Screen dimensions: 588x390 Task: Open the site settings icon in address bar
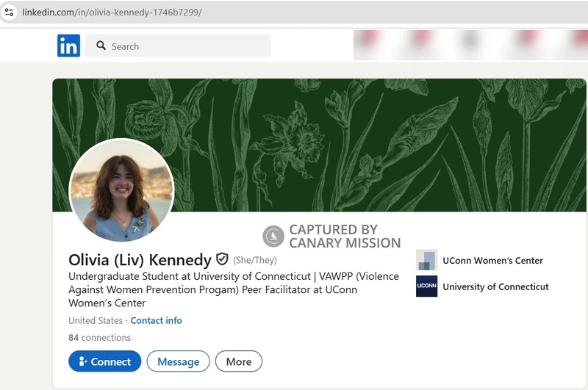click(x=9, y=12)
